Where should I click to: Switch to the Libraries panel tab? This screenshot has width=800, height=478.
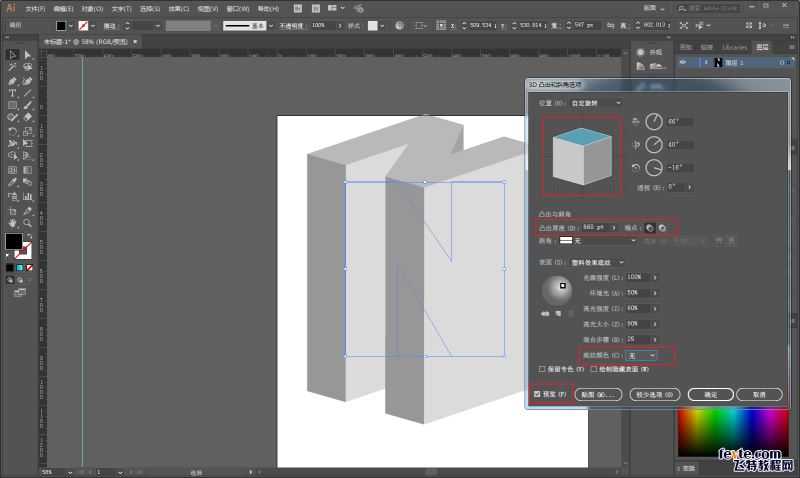733,47
